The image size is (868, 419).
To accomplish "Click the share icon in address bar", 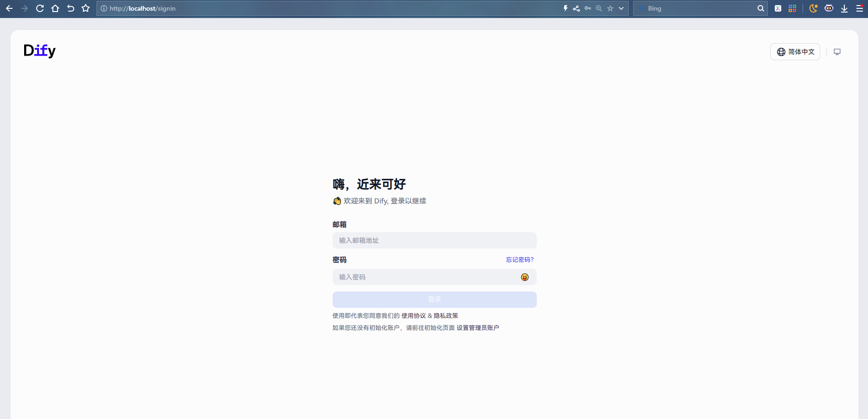I will (576, 8).
